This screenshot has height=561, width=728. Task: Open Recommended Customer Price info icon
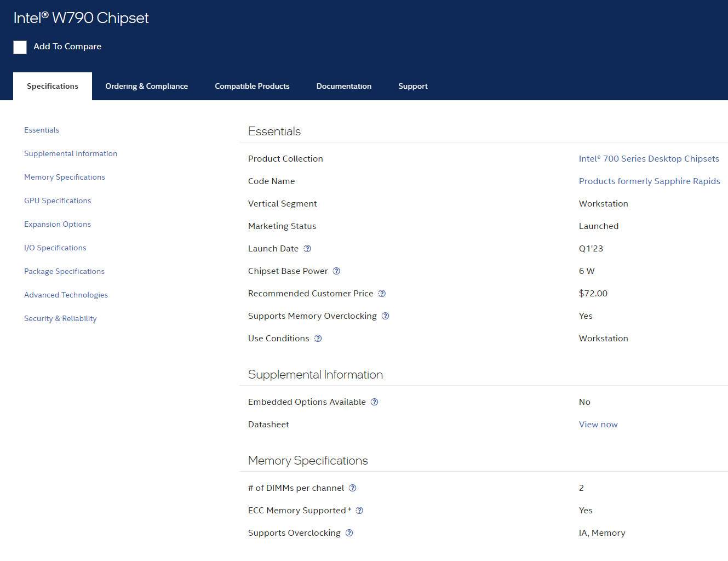tap(382, 294)
